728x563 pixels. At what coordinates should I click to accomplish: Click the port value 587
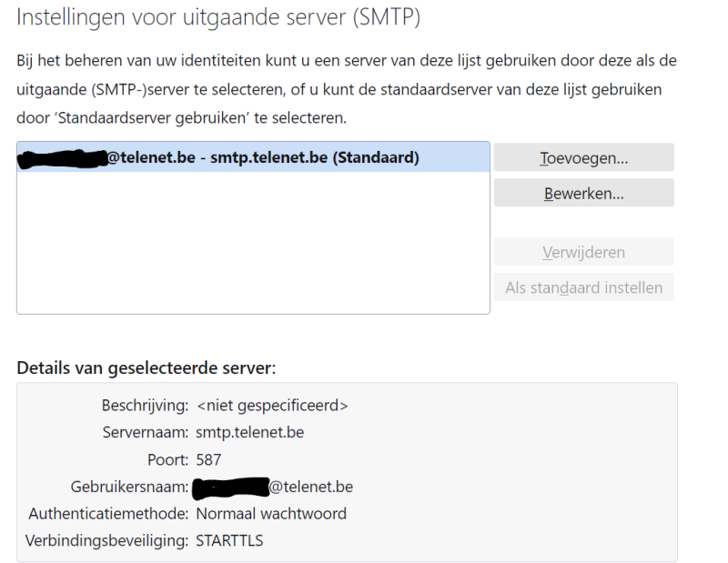point(208,459)
